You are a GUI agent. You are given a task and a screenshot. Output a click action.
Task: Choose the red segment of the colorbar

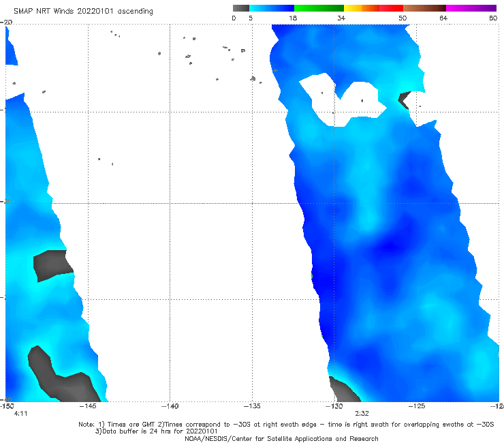[x=391, y=8]
